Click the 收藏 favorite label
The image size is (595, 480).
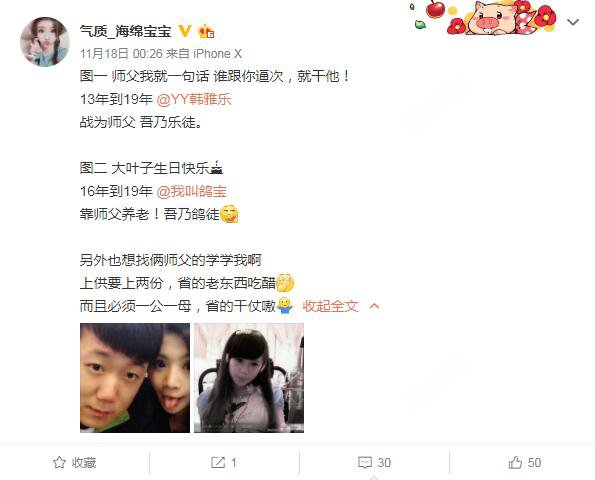point(84,463)
